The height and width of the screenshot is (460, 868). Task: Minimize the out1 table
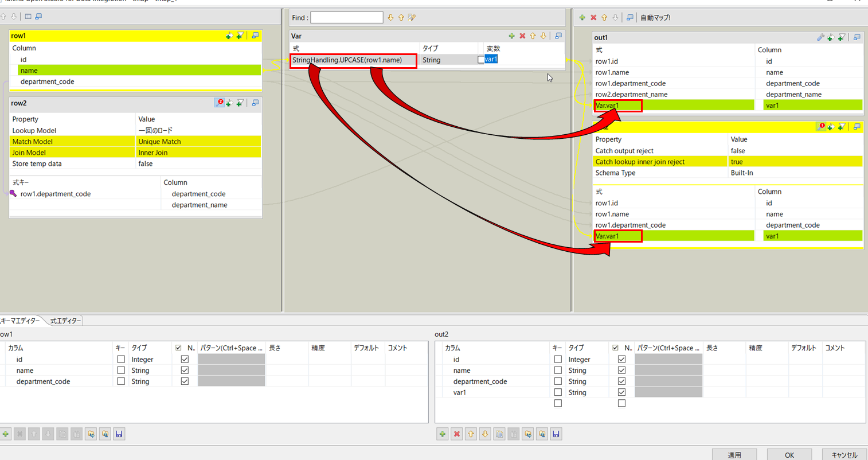[x=857, y=37]
